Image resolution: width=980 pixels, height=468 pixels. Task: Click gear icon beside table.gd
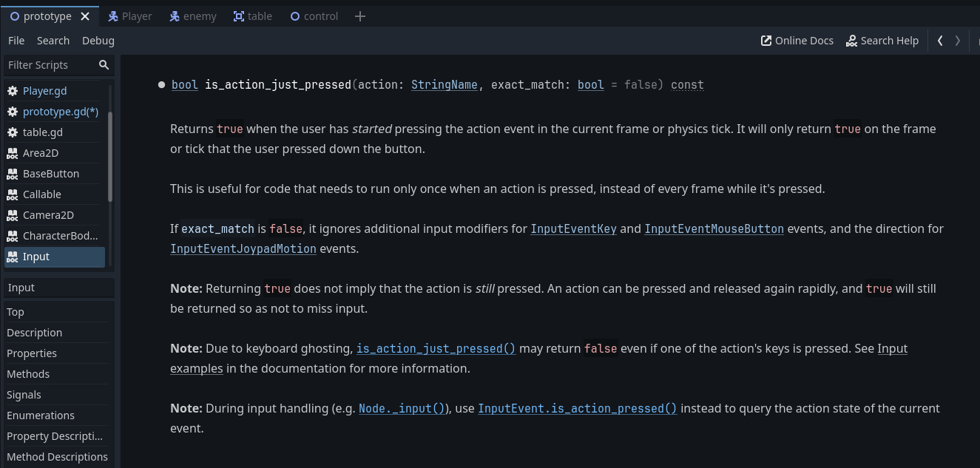(x=13, y=132)
